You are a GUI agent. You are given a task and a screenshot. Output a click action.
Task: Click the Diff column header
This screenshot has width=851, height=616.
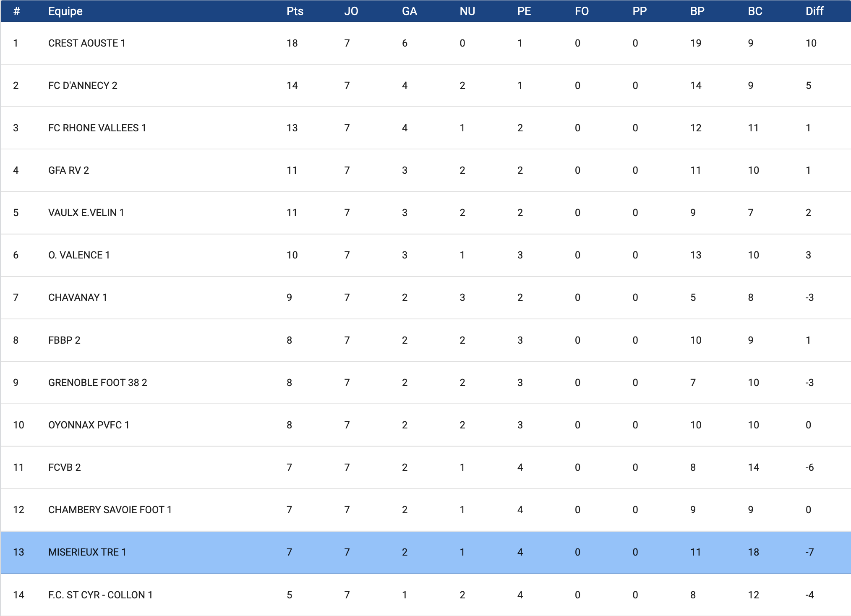[814, 11]
